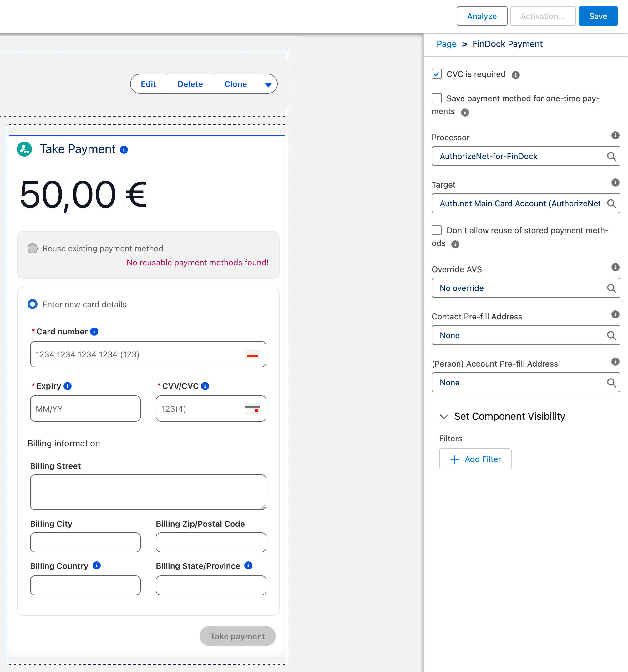Select Reuse existing payment method radio
628x672 pixels.
point(33,248)
